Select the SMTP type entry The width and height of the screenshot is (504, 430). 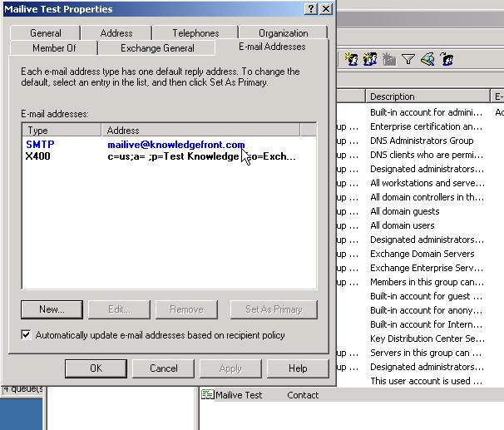(x=40, y=144)
